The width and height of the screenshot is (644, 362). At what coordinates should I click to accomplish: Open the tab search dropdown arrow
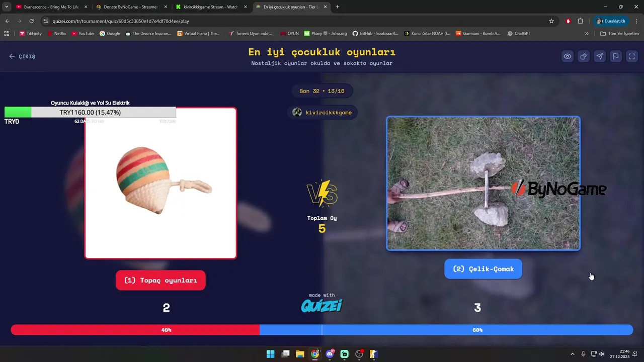point(6,7)
